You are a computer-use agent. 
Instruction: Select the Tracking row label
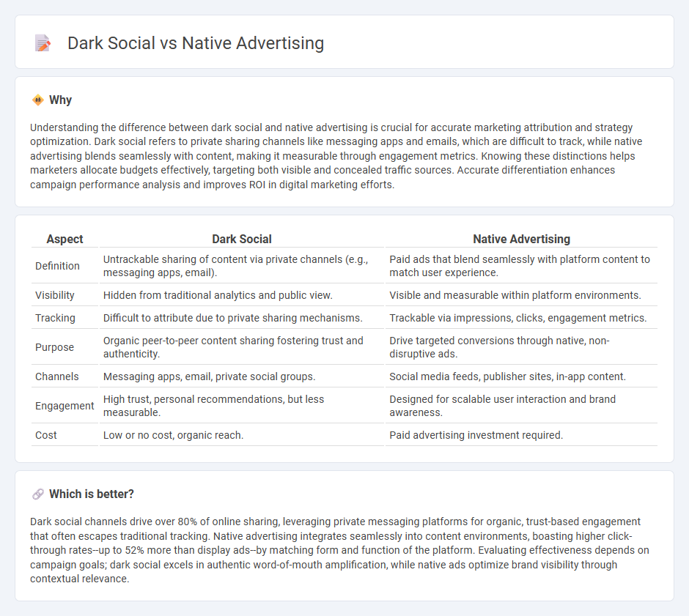tap(55, 319)
